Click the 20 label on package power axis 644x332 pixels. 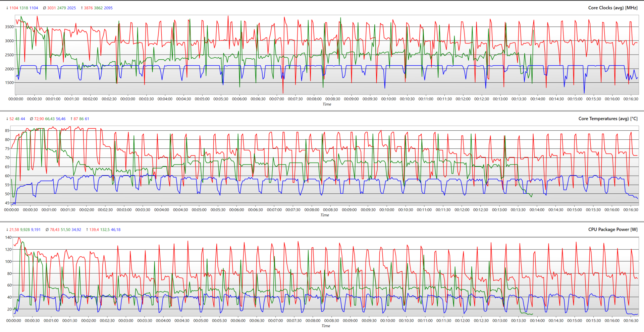[9, 309]
